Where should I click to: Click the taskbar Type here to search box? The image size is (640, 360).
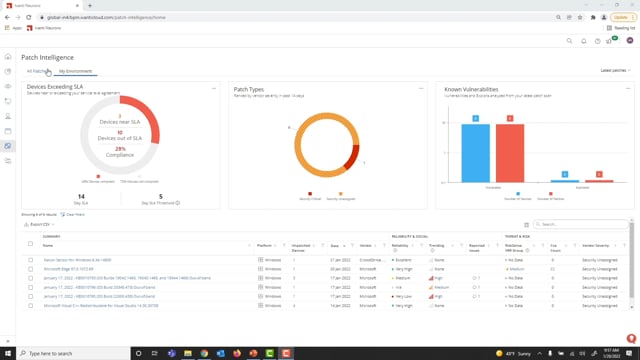pyautogui.click(x=73, y=353)
